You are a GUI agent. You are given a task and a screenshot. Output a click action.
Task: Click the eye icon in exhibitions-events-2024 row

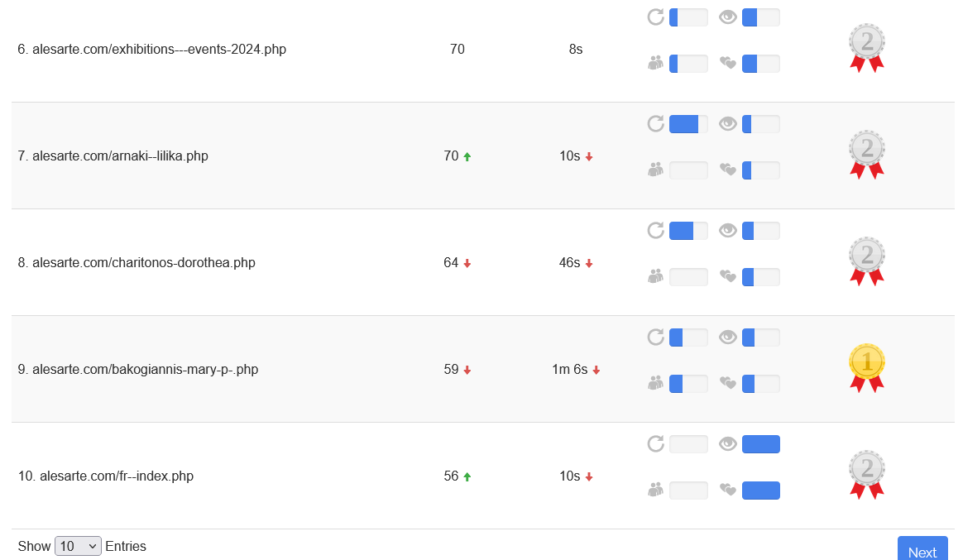(728, 17)
